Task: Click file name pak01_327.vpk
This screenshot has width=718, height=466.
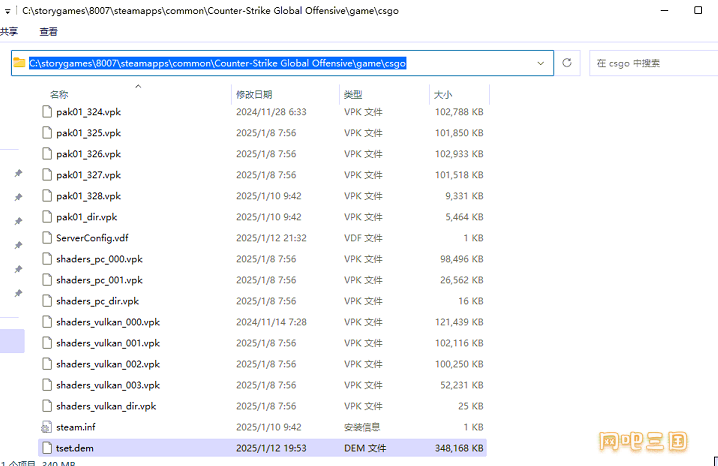Action: (88, 175)
